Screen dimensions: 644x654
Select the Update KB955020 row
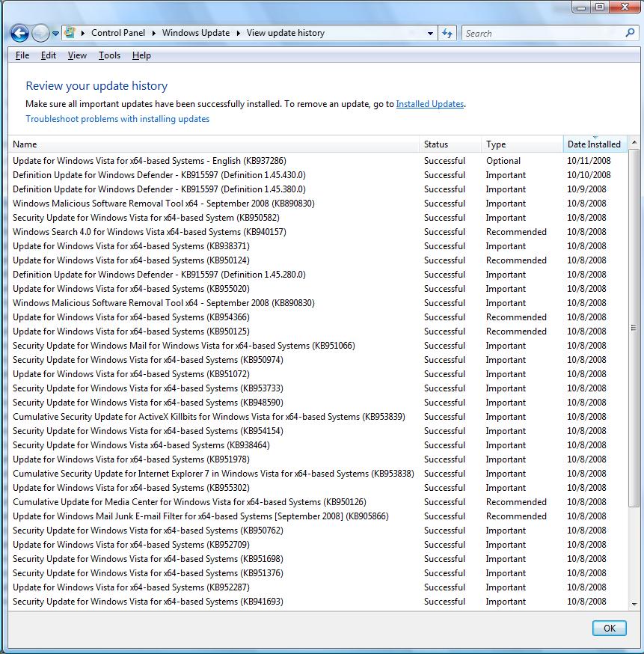tap(318, 289)
